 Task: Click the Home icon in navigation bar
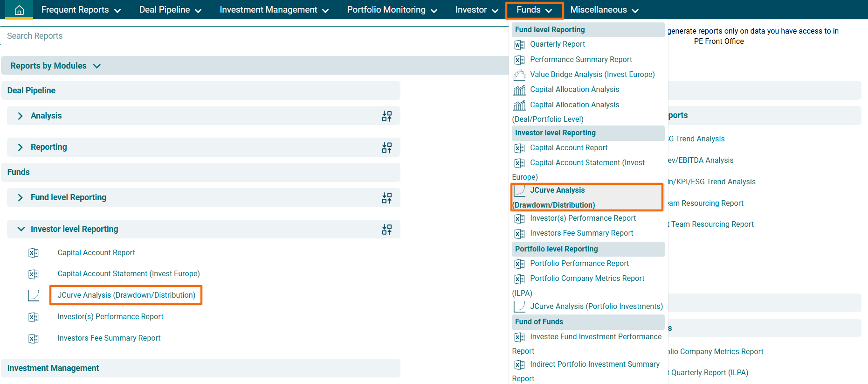tap(19, 10)
